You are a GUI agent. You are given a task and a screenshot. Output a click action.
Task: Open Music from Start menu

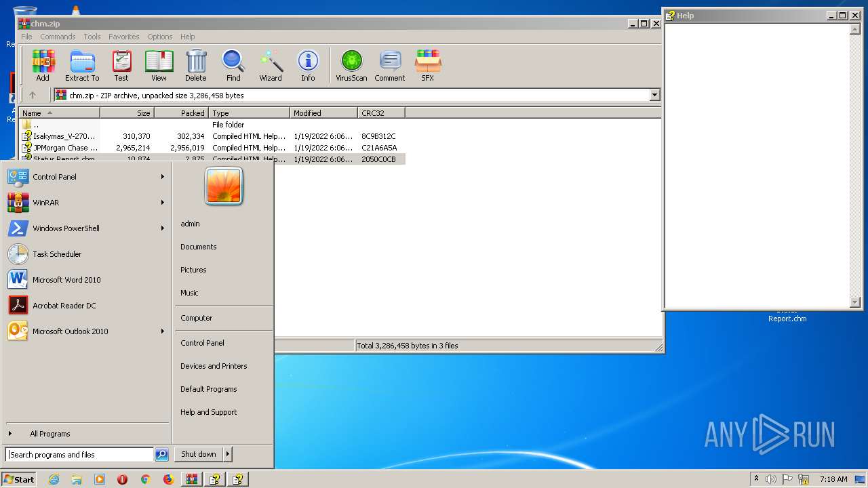point(189,293)
